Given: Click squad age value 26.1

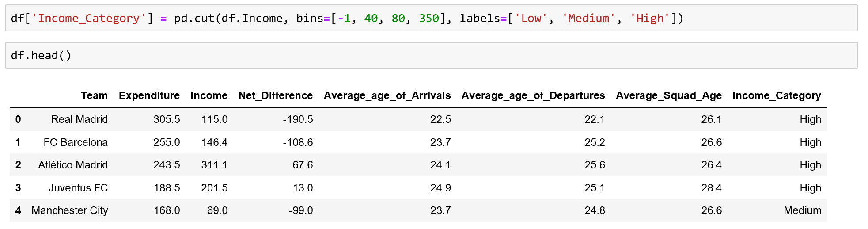Looking at the screenshot, I should tap(711, 119).
